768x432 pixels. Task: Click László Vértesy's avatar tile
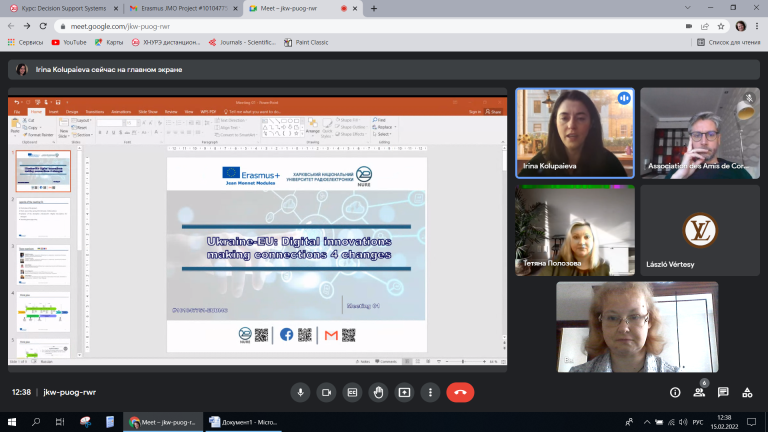pyautogui.click(x=700, y=230)
